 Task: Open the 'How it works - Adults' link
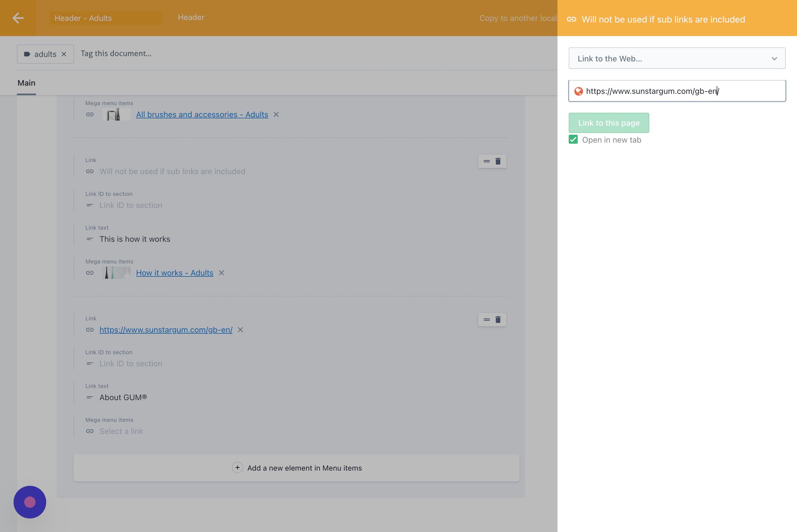pos(174,273)
